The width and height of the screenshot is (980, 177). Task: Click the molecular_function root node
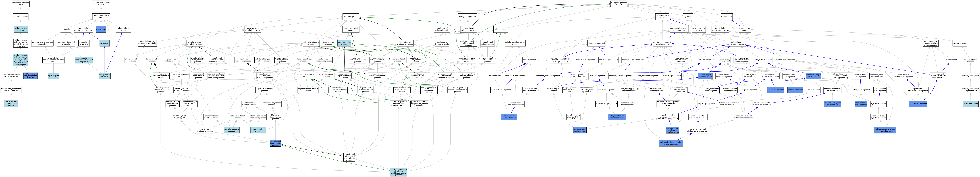20,4
